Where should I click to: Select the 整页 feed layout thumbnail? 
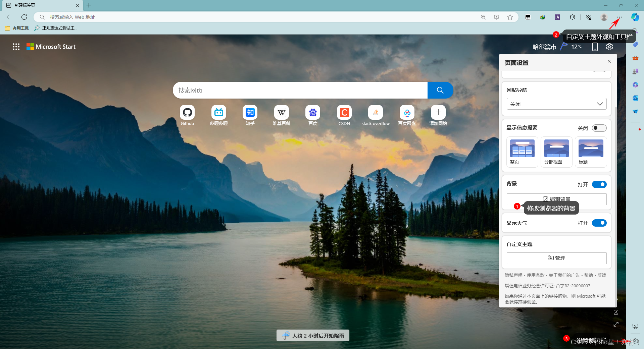tap(522, 152)
